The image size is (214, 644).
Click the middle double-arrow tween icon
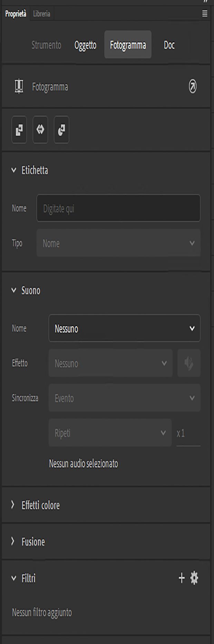[x=40, y=130]
